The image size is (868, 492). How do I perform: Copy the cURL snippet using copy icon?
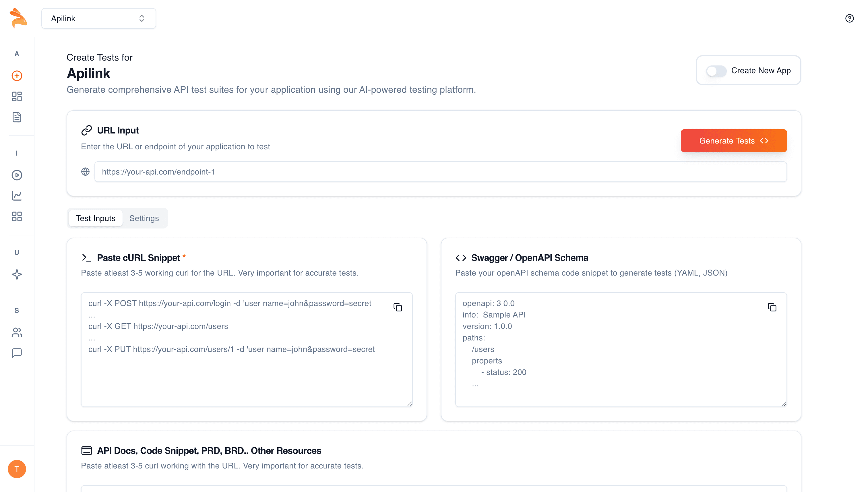click(398, 307)
